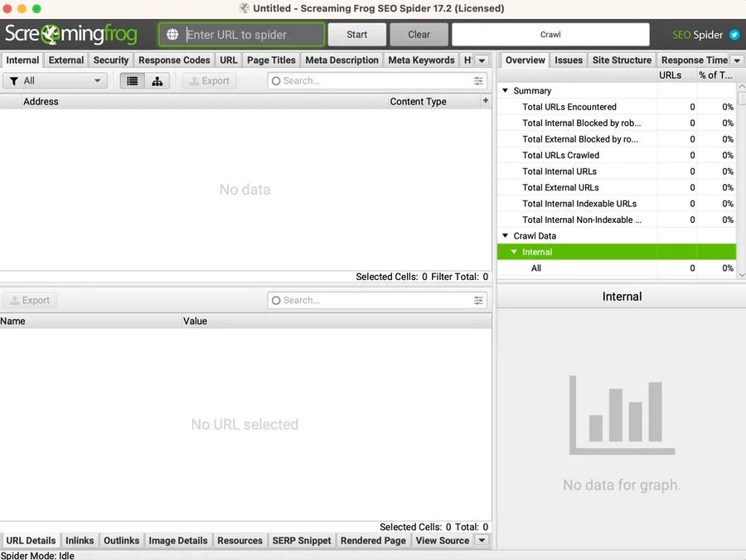Screen dimensions: 746x560
Task: Show more right panel tabs arrow
Action: coord(737,60)
